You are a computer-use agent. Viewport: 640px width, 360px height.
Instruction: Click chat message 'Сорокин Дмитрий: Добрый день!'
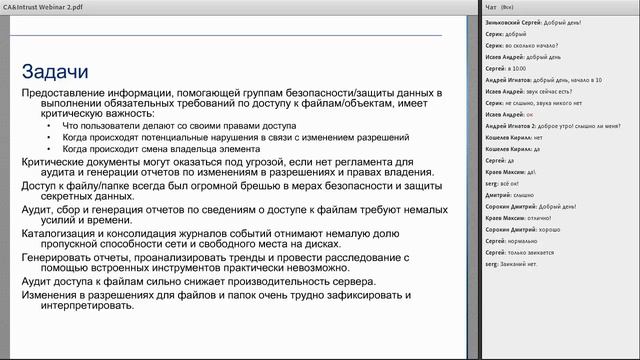(x=531, y=207)
